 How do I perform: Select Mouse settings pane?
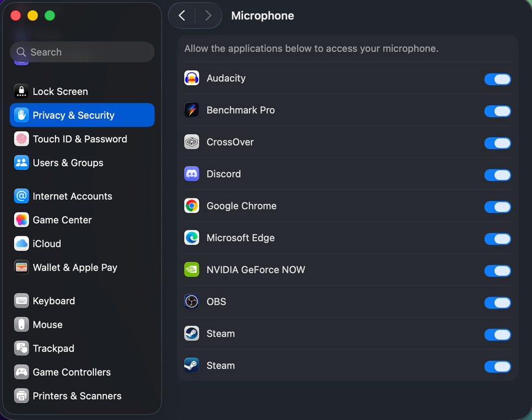82,324
